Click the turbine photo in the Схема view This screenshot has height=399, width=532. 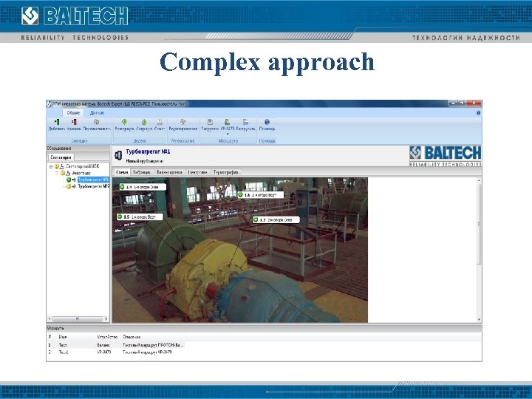pos(240,250)
